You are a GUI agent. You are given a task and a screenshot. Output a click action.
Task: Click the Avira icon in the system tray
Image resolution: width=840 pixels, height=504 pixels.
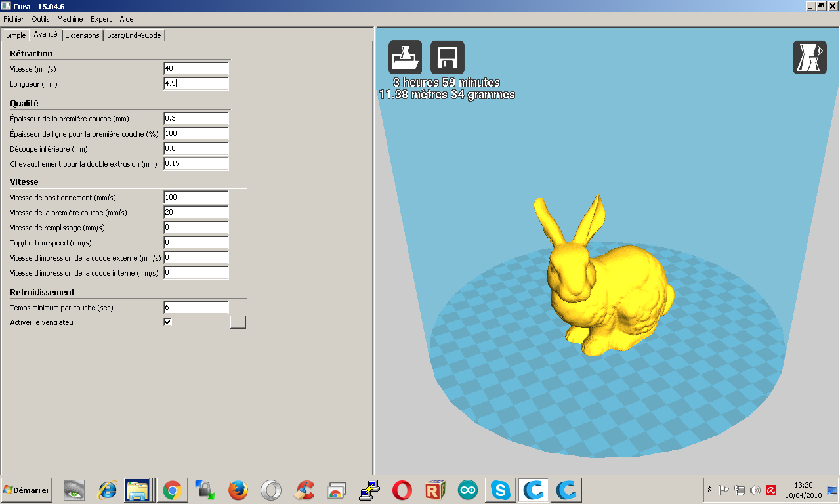pyautogui.click(x=772, y=490)
